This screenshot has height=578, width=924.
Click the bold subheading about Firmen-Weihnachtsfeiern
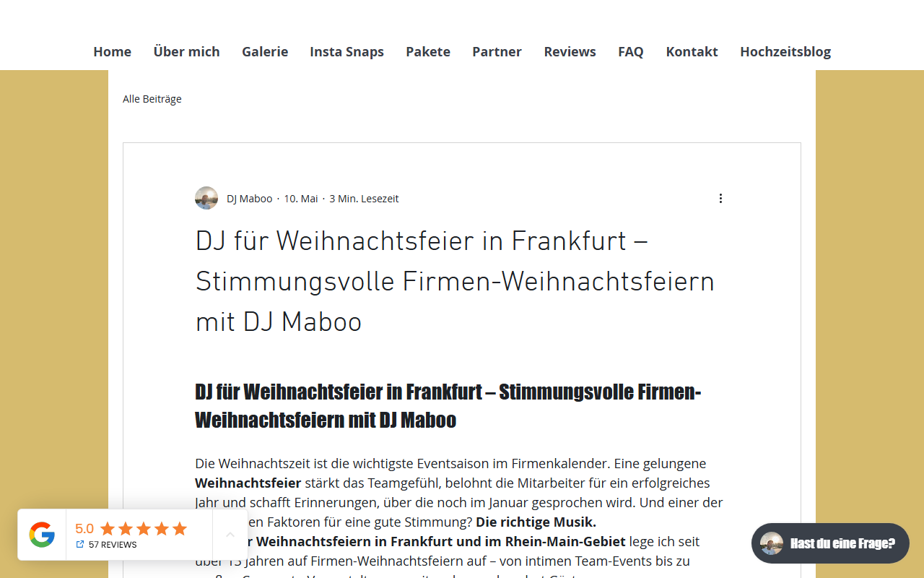point(448,405)
